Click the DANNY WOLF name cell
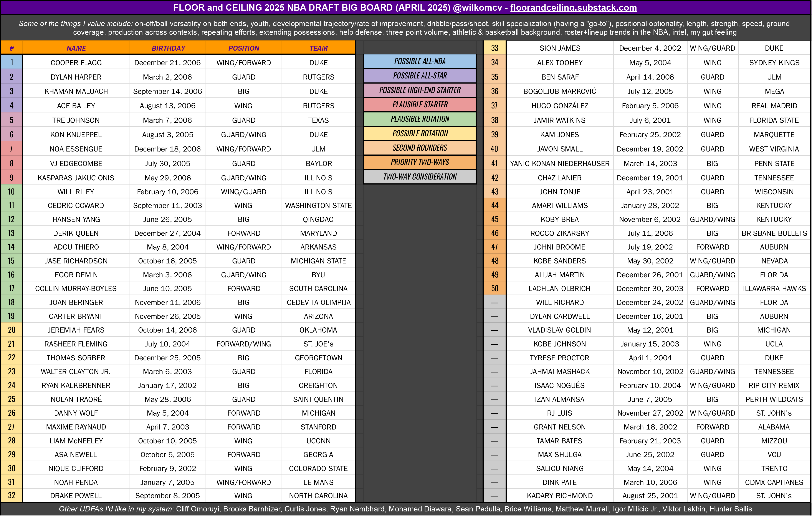Screen dimensions: 812x516 [76, 413]
